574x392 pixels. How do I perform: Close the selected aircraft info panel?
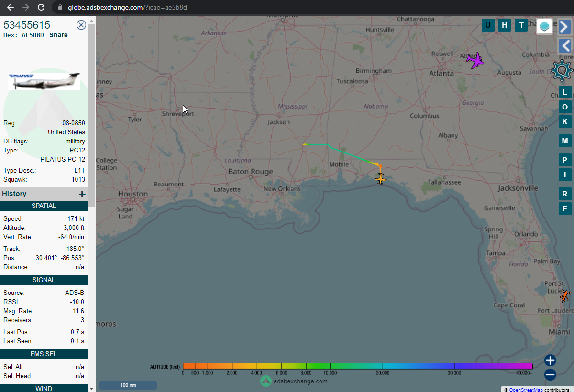81,25
